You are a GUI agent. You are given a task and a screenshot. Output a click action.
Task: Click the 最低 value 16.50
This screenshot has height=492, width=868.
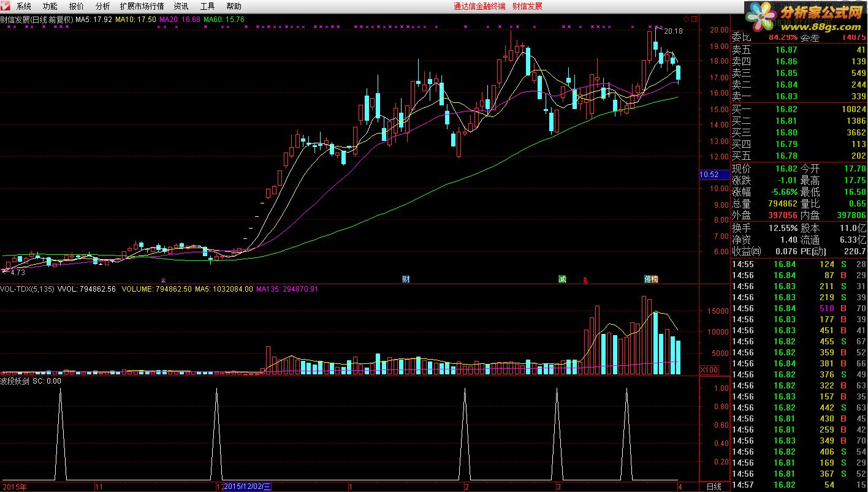point(854,192)
